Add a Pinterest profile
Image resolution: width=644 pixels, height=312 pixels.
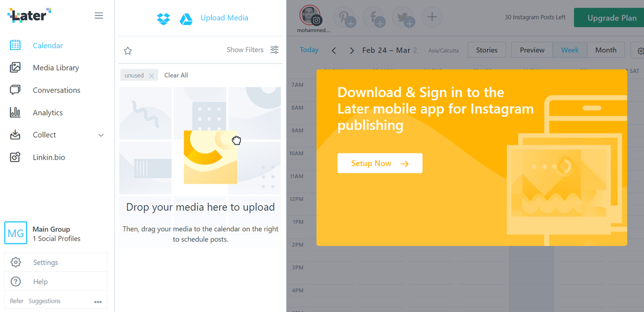tap(344, 17)
